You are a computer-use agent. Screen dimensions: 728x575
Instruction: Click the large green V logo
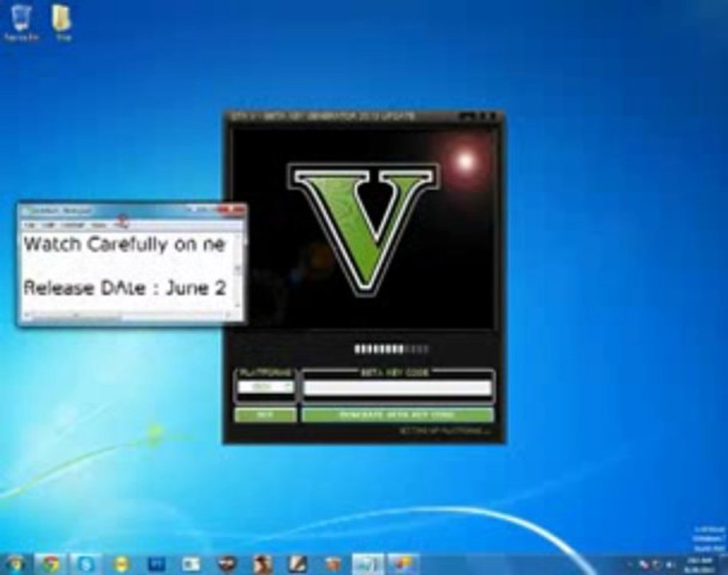363,229
